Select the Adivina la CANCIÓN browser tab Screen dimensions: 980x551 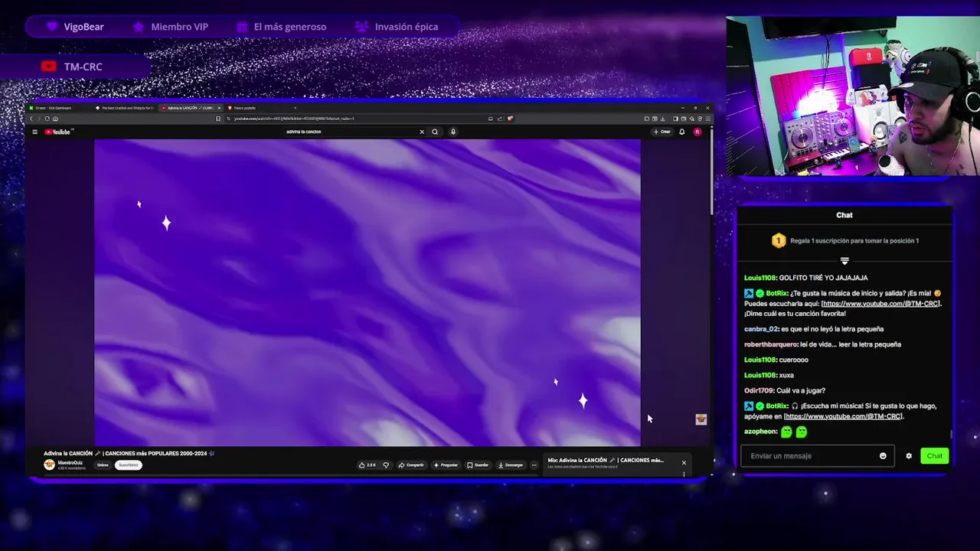(190, 108)
